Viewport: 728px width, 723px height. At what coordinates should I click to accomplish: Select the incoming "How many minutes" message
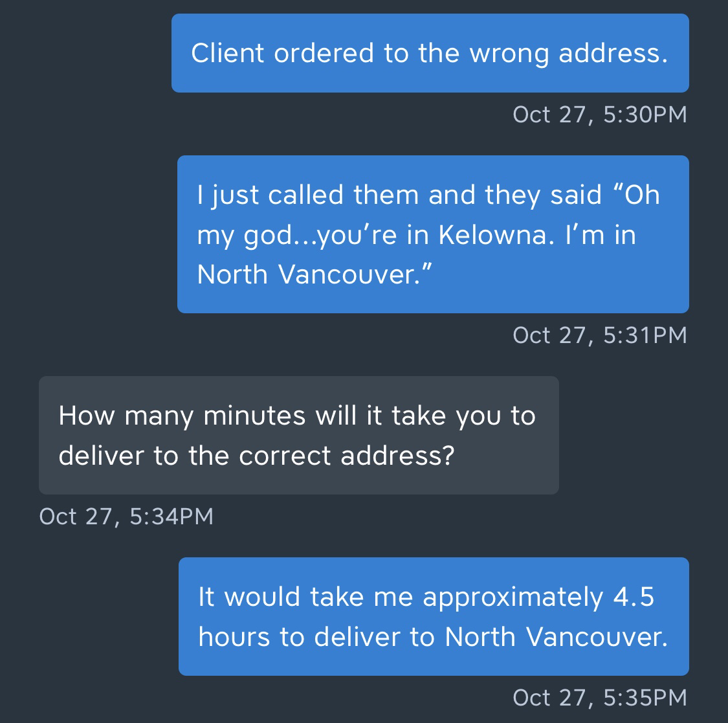[298, 435]
